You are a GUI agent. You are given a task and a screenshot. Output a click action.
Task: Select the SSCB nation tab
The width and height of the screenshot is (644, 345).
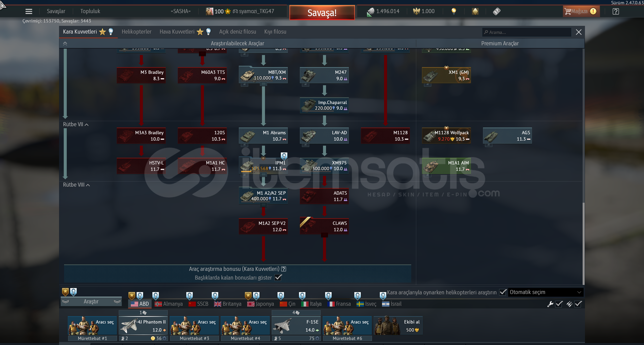(199, 304)
